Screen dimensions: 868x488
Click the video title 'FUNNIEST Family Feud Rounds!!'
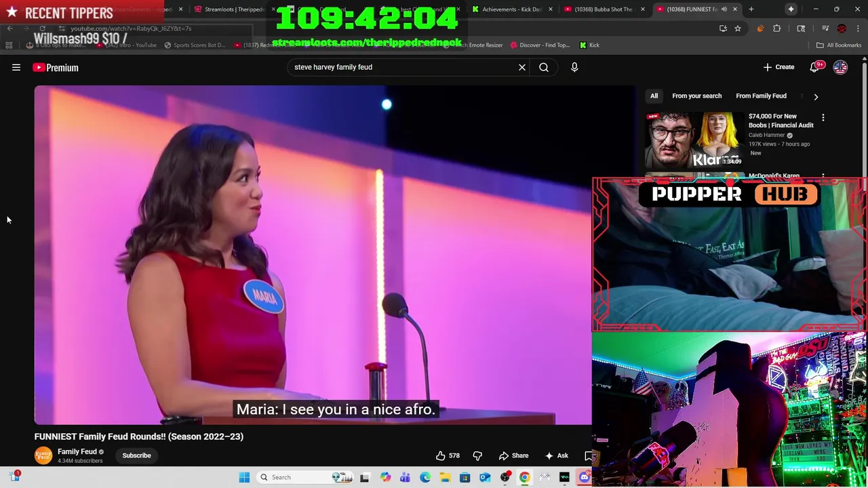[x=139, y=436]
